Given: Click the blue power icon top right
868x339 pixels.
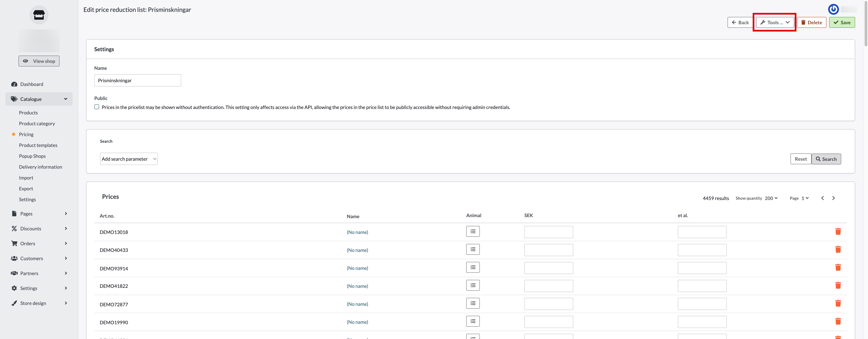Looking at the screenshot, I should pos(833,9).
